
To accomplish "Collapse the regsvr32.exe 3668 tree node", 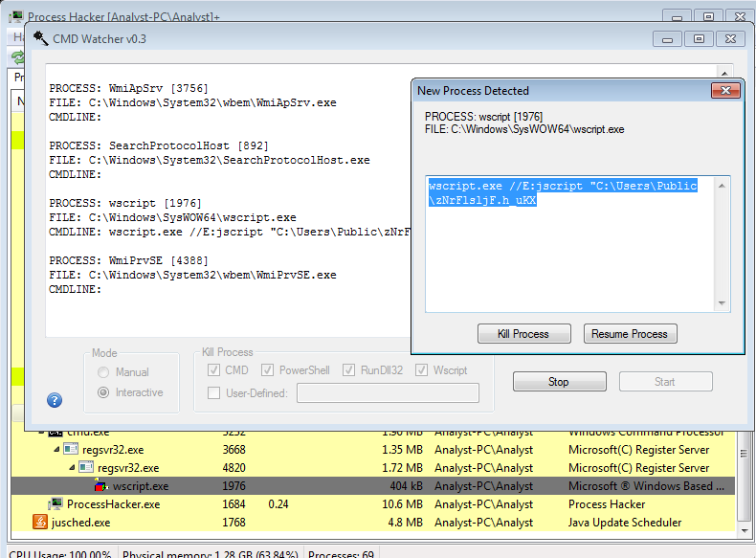I will pos(56,450).
